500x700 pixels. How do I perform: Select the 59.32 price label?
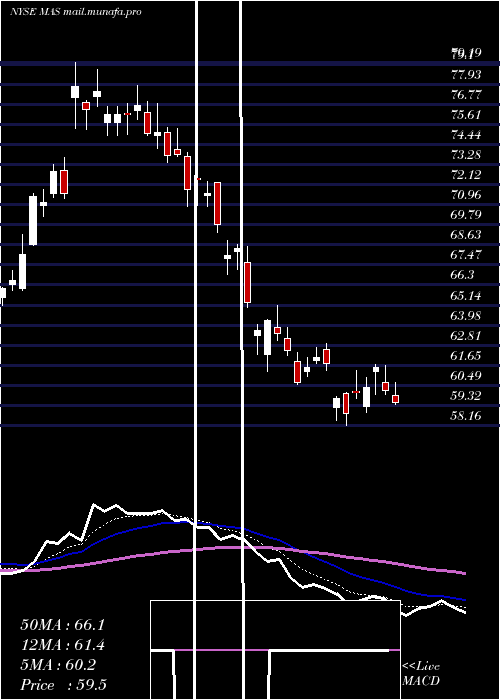(466, 396)
